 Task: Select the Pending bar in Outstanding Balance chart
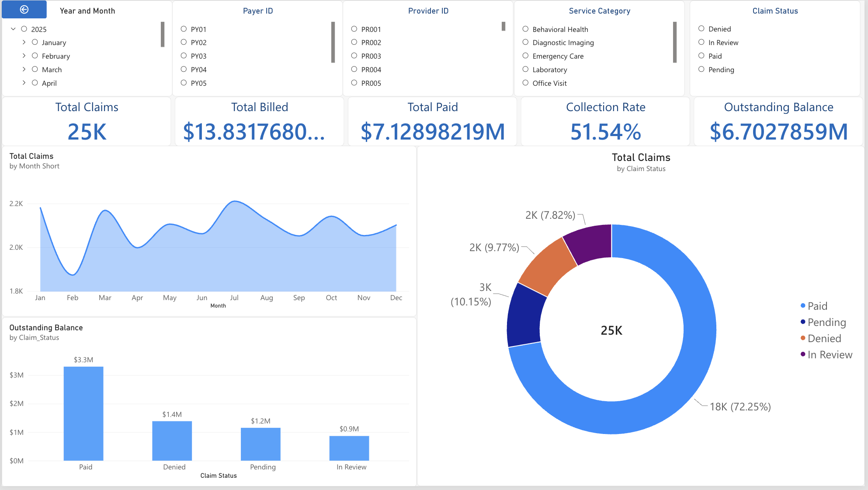[x=260, y=444]
